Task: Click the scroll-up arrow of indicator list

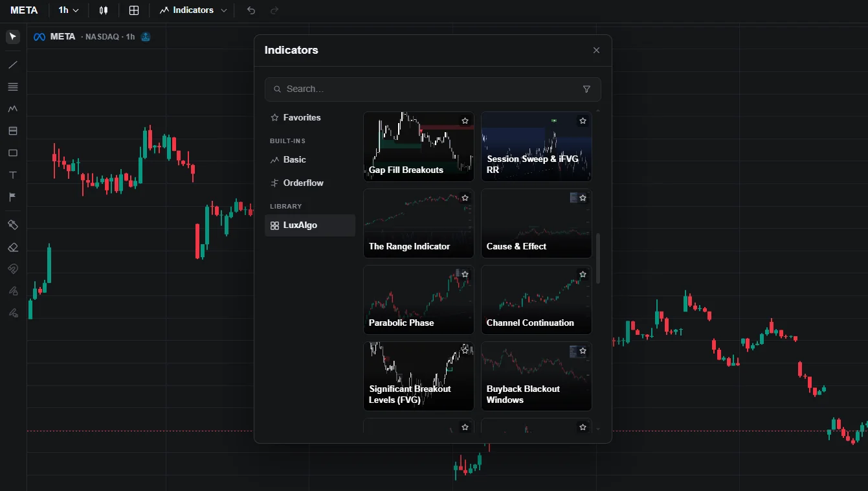Action: click(598, 111)
